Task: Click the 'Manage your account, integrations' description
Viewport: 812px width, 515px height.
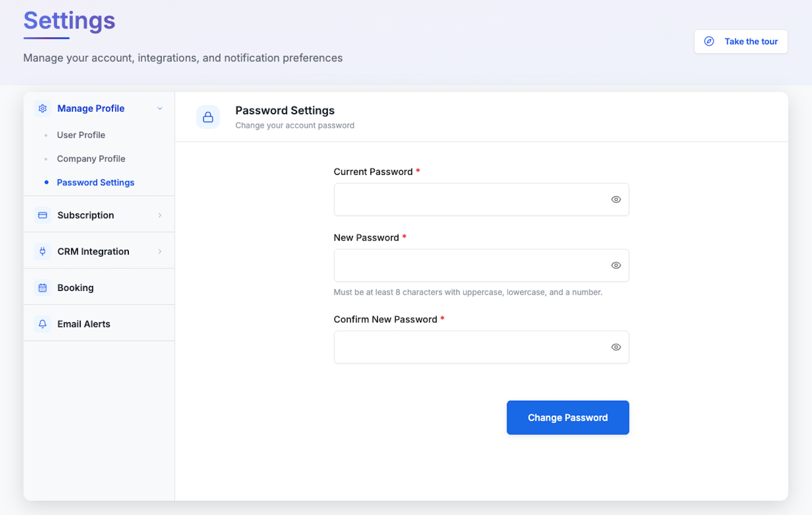Action: (183, 58)
